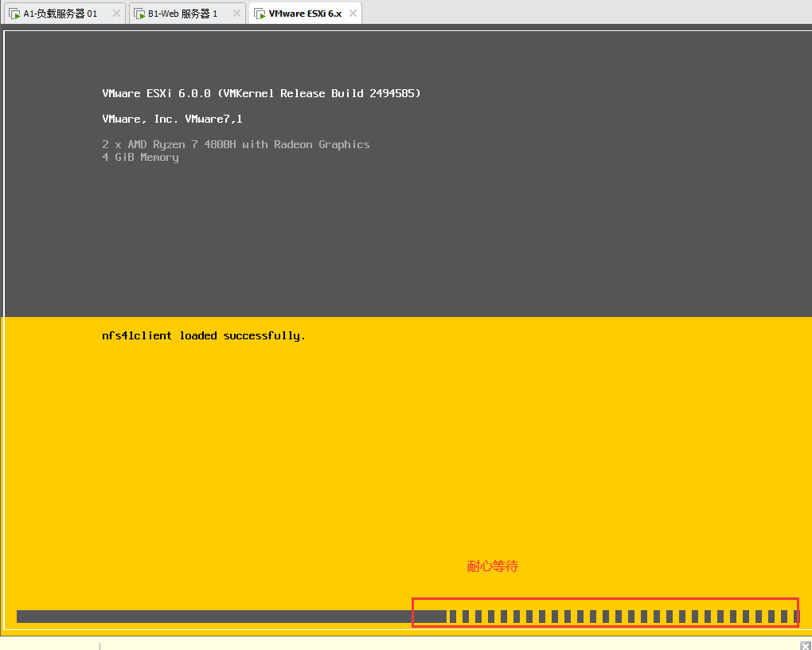812x650 pixels.
Task: Close the B1-Web 服务器 1 tab
Action: [236, 14]
